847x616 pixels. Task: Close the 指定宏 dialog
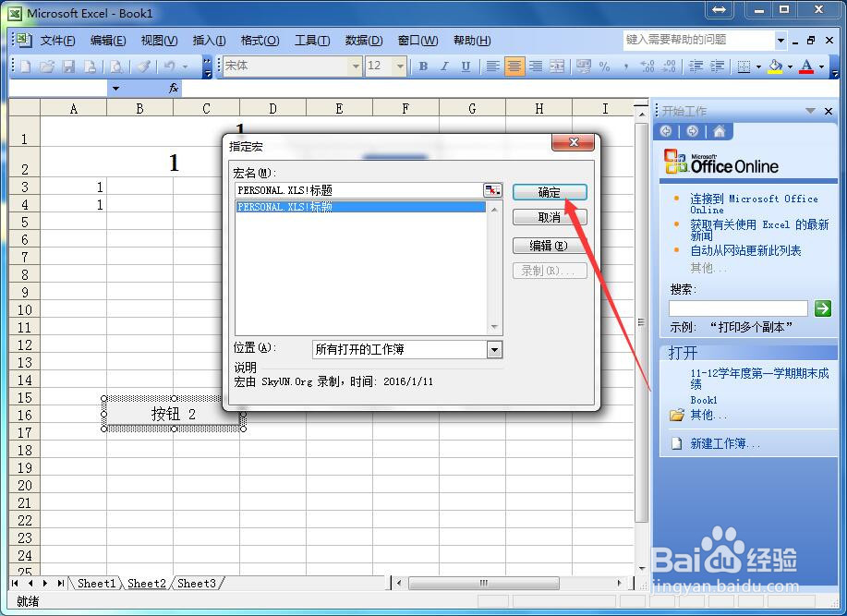pos(573,142)
